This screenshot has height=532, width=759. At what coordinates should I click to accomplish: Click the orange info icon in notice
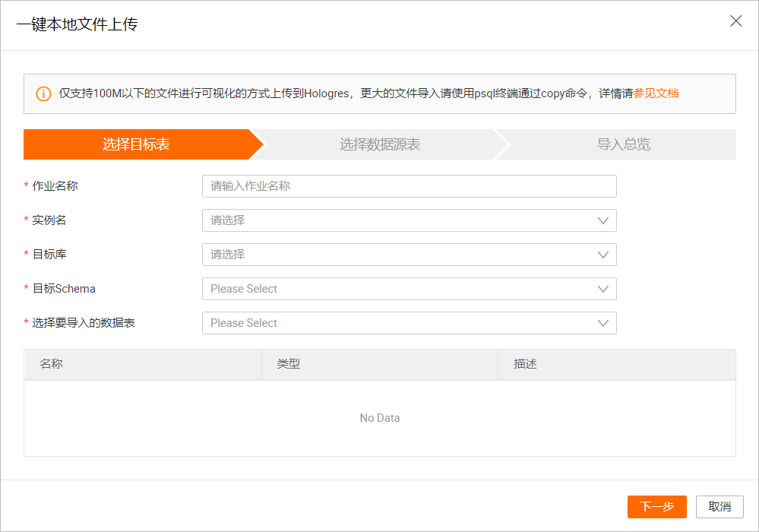click(x=43, y=94)
